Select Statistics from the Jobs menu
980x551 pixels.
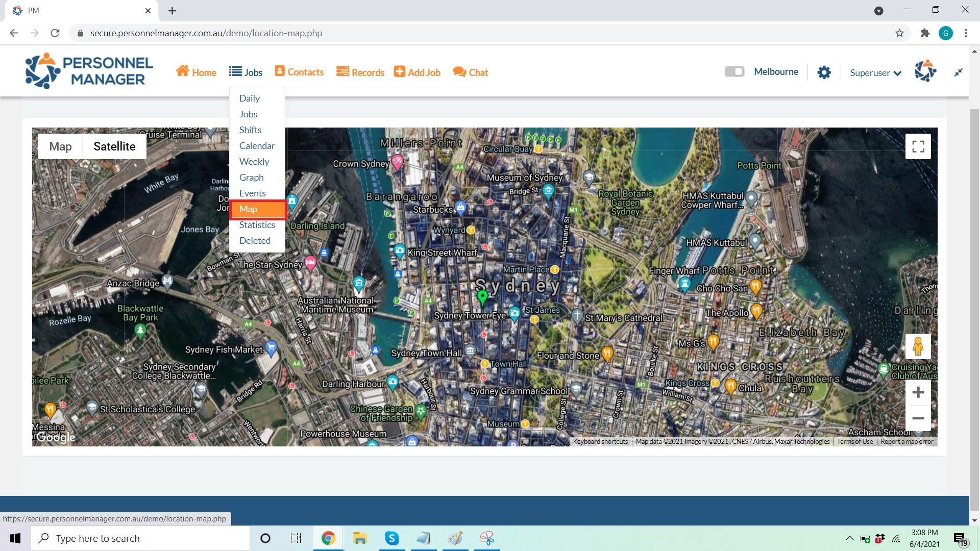257,225
